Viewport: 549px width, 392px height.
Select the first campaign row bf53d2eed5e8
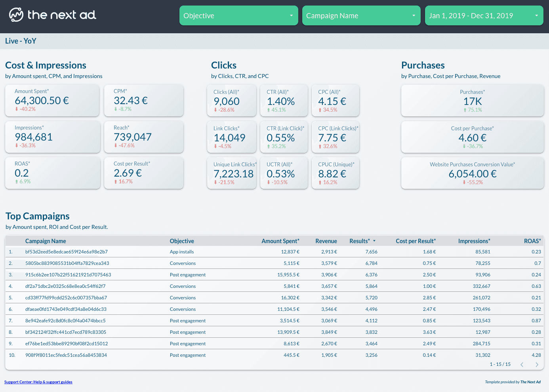tap(67, 252)
